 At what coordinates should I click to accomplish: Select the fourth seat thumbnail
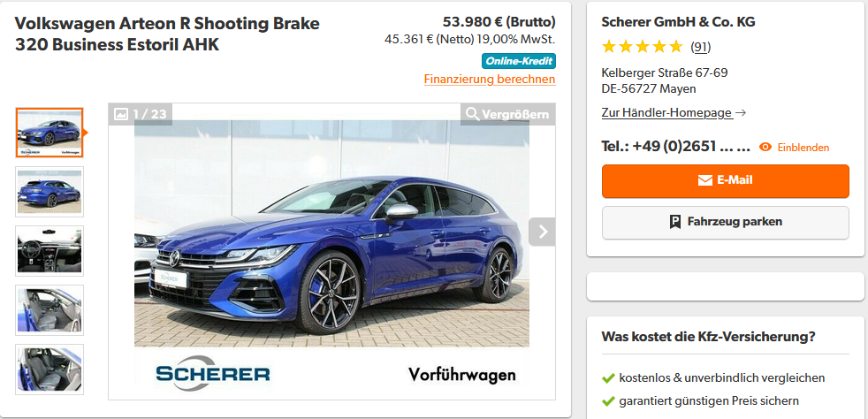(x=49, y=310)
